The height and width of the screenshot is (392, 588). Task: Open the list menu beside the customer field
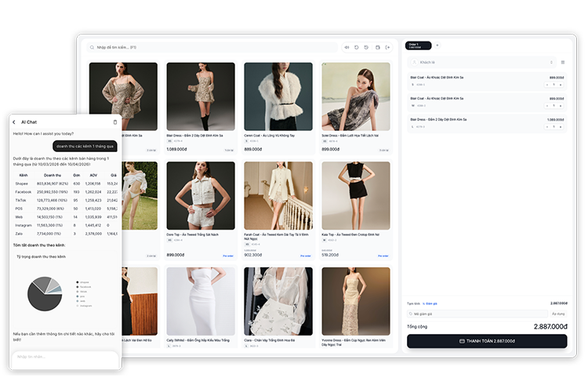click(562, 62)
